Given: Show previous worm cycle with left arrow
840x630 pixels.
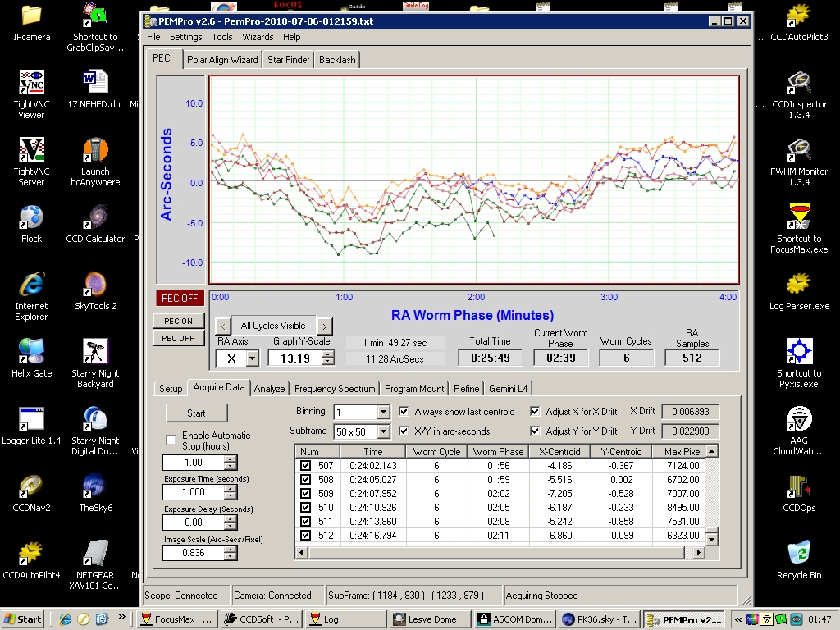Looking at the screenshot, I should coord(223,325).
